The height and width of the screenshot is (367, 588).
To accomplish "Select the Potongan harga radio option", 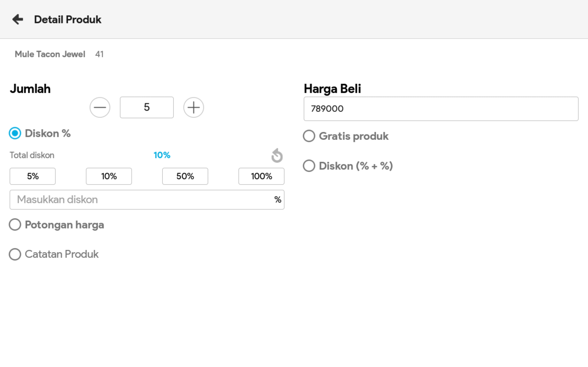I will coord(15,224).
